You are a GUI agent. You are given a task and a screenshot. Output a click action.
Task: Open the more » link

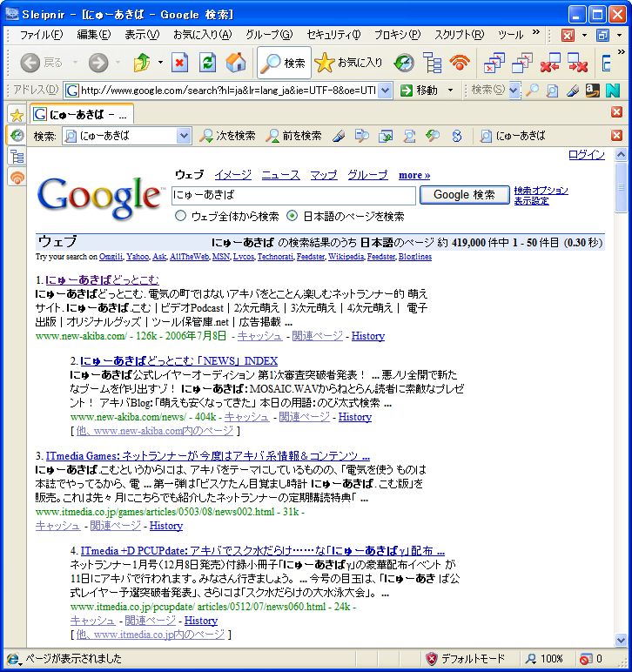pyautogui.click(x=414, y=175)
